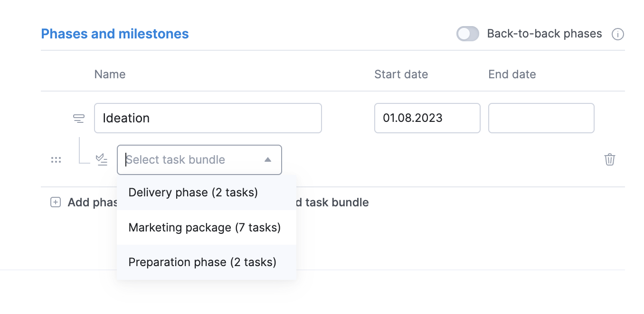The height and width of the screenshot is (314, 644).
Task: Select Marketing package (7 tasks) option
Action: pos(204,228)
